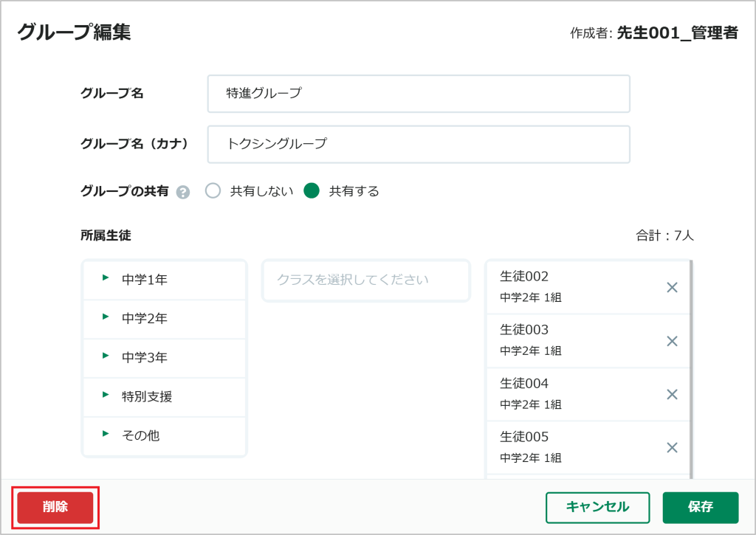Select the 共有する radio button
This screenshot has height=535, width=756.
312,191
